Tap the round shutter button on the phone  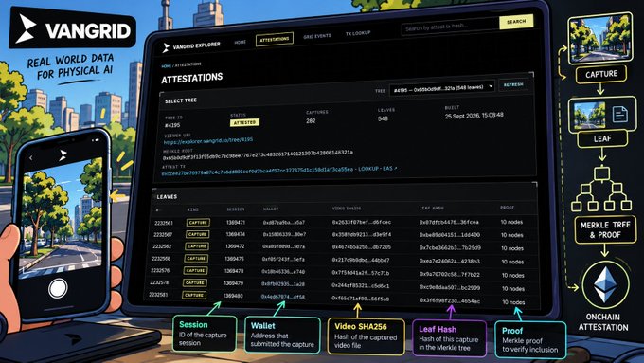[x=58, y=288]
